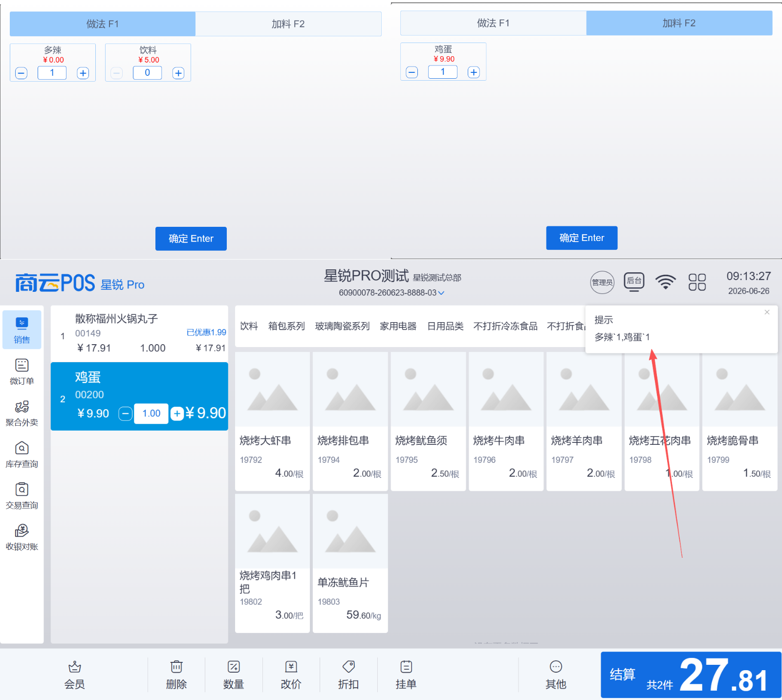Increase 饮料 add-on quantity with plus
This screenshot has width=782, height=700.
pyautogui.click(x=178, y=73)
